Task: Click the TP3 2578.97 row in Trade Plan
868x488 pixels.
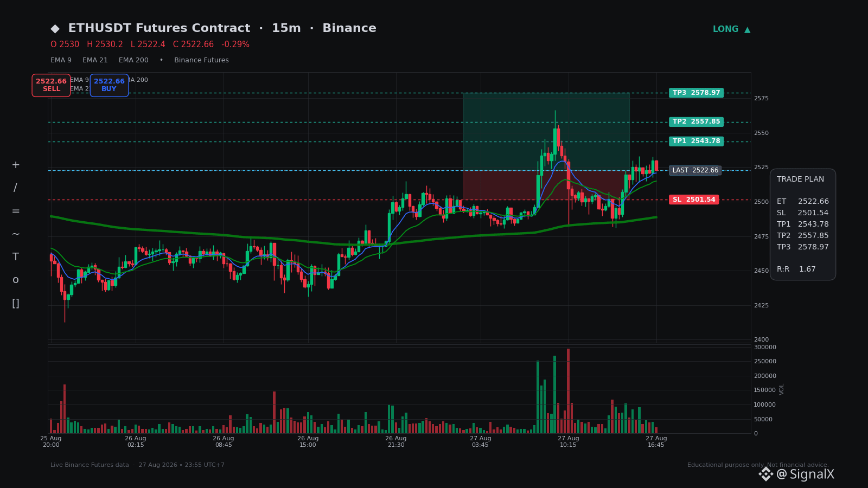Action: point(803,247)
